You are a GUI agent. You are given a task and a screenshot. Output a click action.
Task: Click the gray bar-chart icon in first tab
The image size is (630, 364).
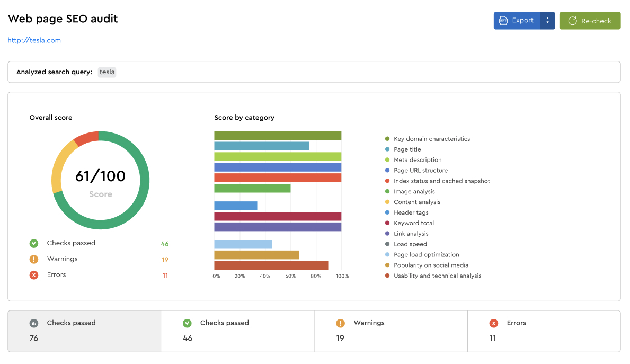point(34,323)
